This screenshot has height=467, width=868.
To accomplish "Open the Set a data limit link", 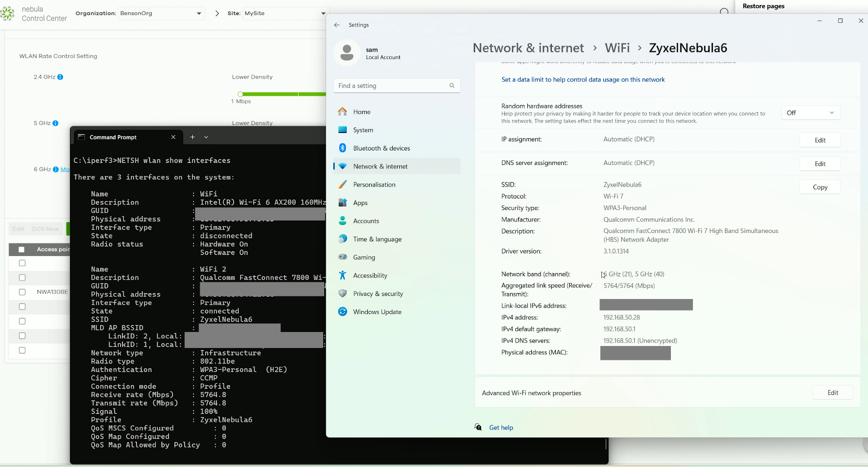I will point(583,79).
